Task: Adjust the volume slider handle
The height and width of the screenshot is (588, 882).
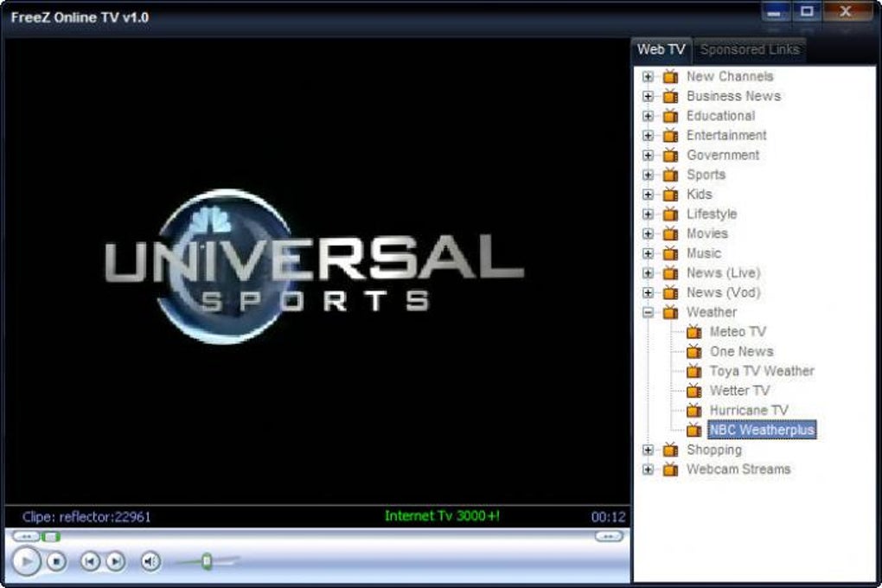Action: [x=207, y=561]
